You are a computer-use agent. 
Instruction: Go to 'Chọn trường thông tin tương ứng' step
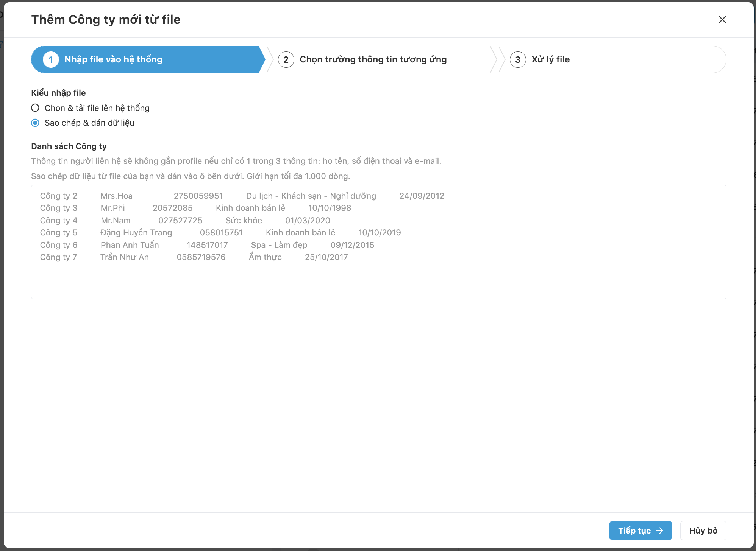point(373,59)
